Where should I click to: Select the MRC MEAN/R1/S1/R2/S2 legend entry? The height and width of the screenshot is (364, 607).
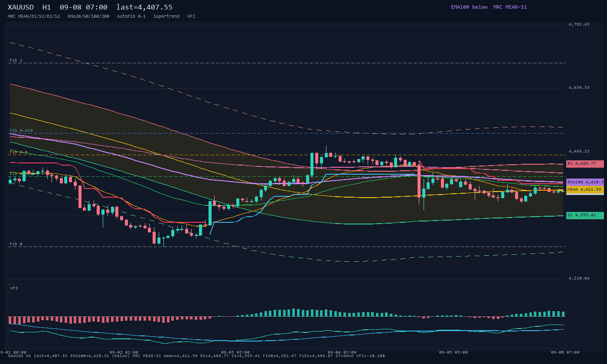(34, 16)
